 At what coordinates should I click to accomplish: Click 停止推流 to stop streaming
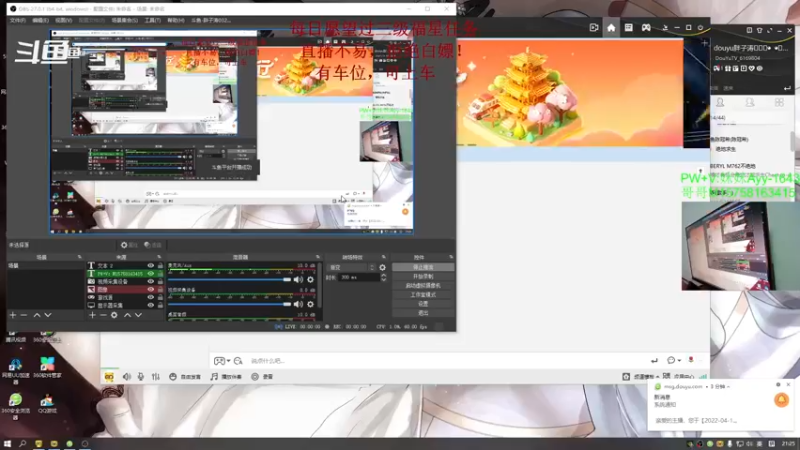coord(423,267)
